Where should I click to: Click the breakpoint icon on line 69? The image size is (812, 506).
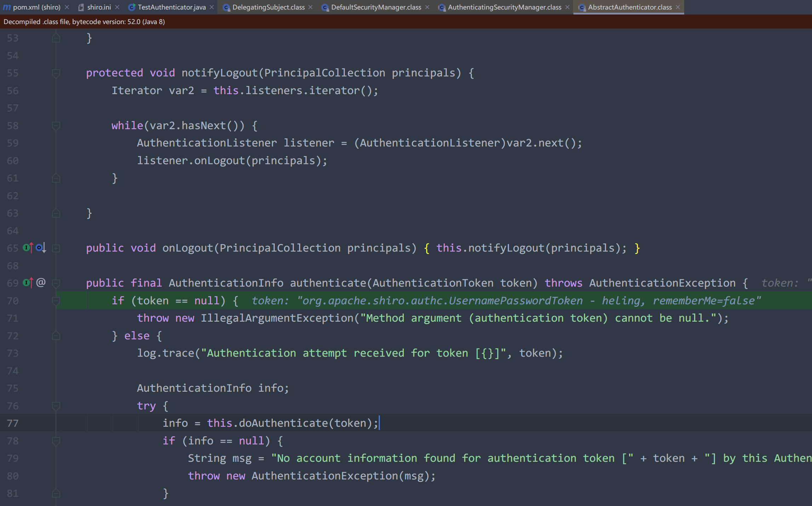coord(26,283)
